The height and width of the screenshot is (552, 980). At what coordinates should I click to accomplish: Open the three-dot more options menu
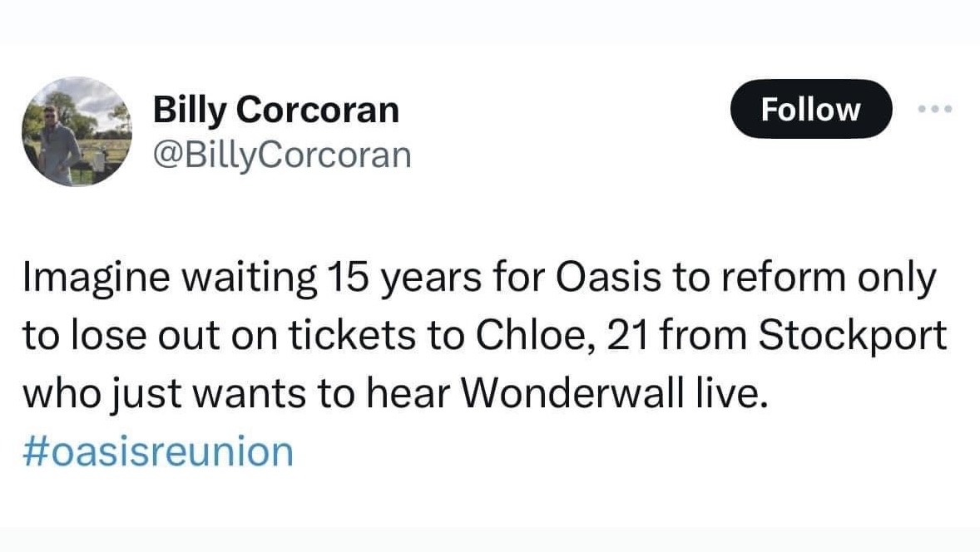pos(933,109)
